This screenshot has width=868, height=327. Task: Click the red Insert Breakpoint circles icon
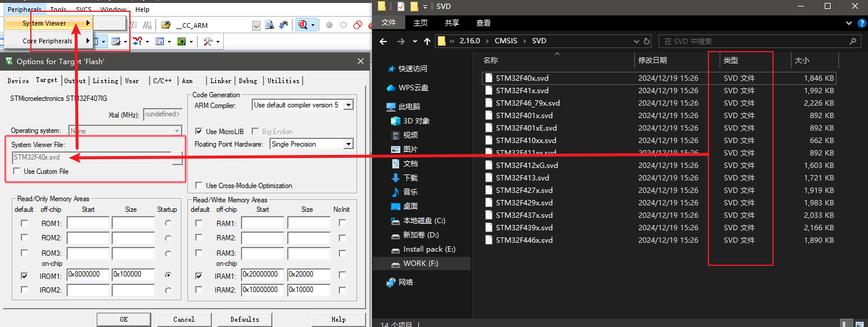coord(358,25)
